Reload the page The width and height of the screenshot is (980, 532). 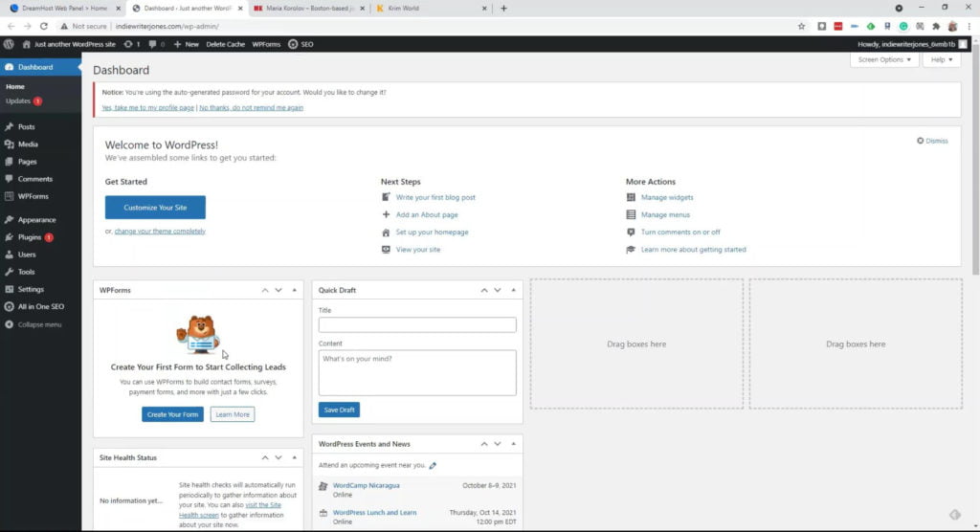pyautogui.click(x=44, y=26)
